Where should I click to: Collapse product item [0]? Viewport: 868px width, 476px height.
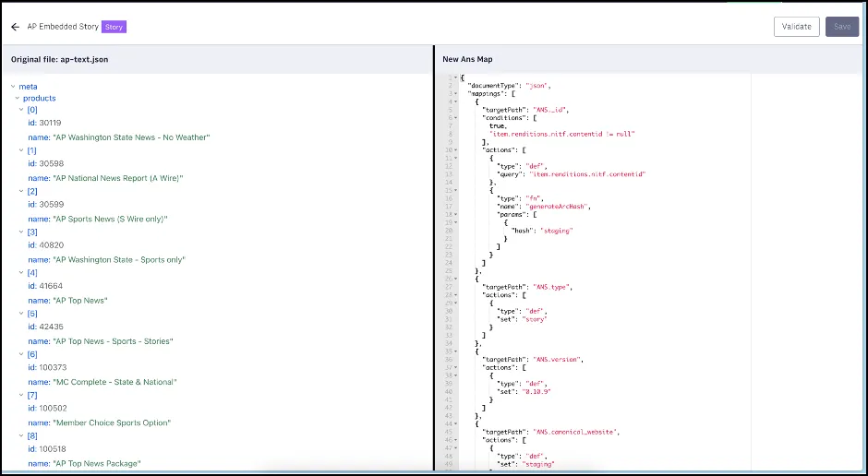[21, 110]
